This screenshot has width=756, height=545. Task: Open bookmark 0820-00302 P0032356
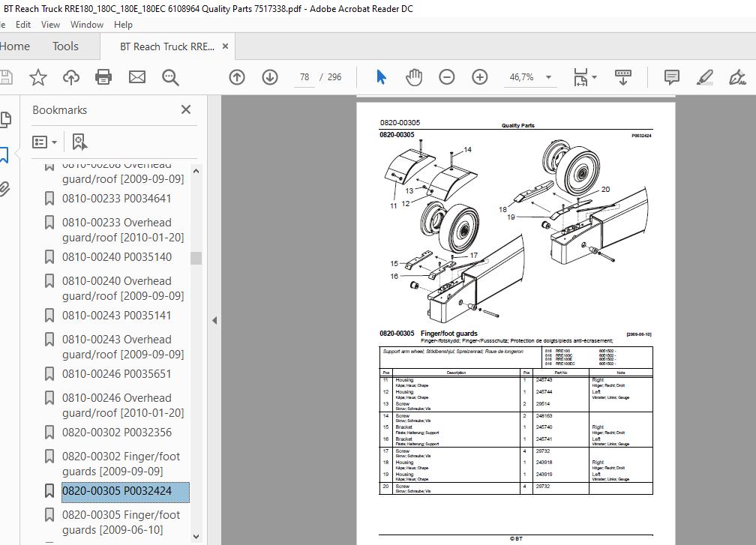coord(117,433)
